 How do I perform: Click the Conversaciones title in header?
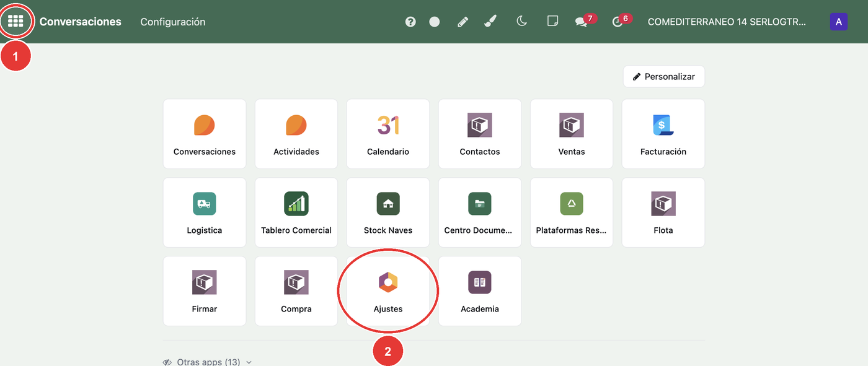(81, 22)
